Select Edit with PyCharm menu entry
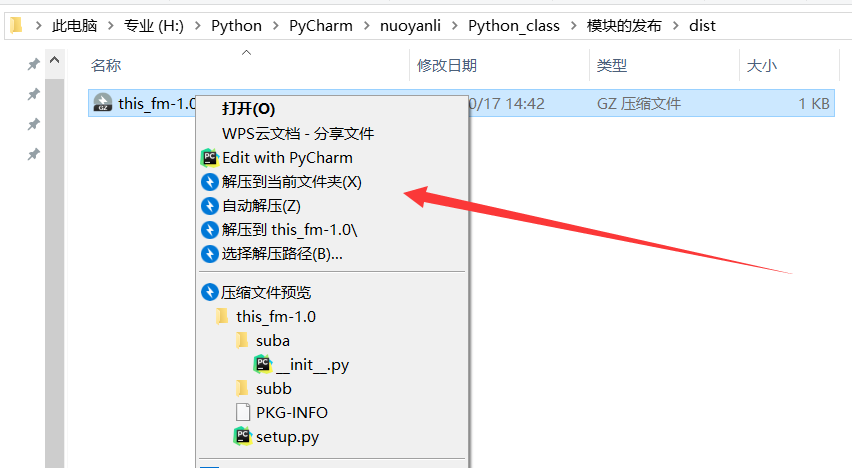This screenshot has height=468, width=852. click(287, 158)
